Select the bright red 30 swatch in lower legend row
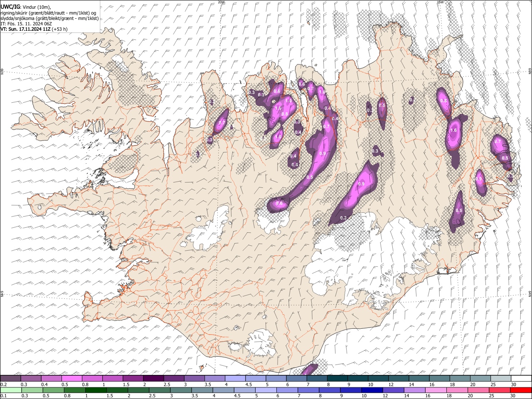The image size is (532, 399). click(520, 390)
